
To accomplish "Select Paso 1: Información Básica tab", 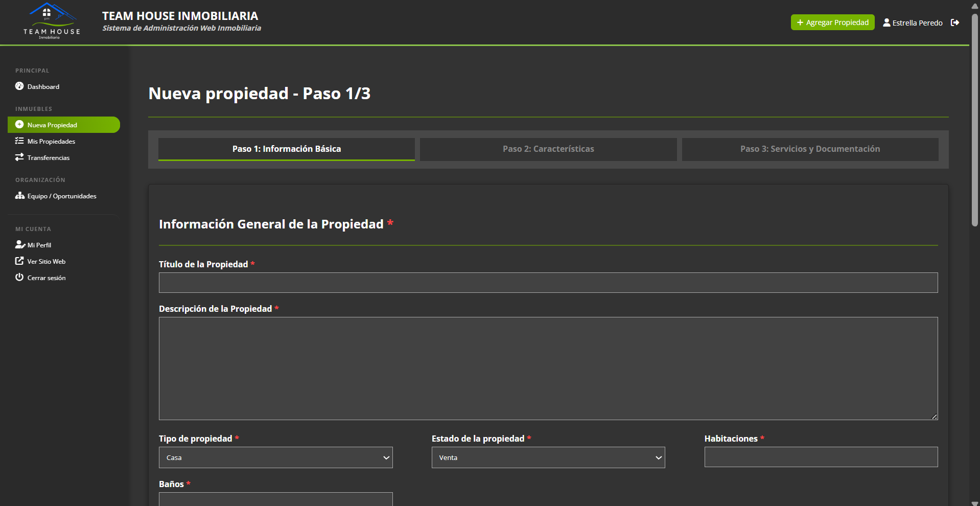I will tap(286, 149).
